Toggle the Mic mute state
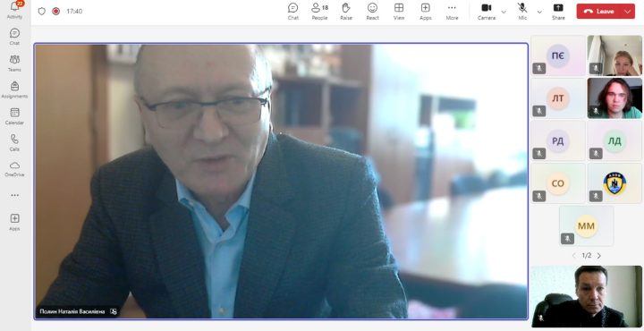Image resolution: width=644 pixels, height=331 pixels. (x=522, y=11)
